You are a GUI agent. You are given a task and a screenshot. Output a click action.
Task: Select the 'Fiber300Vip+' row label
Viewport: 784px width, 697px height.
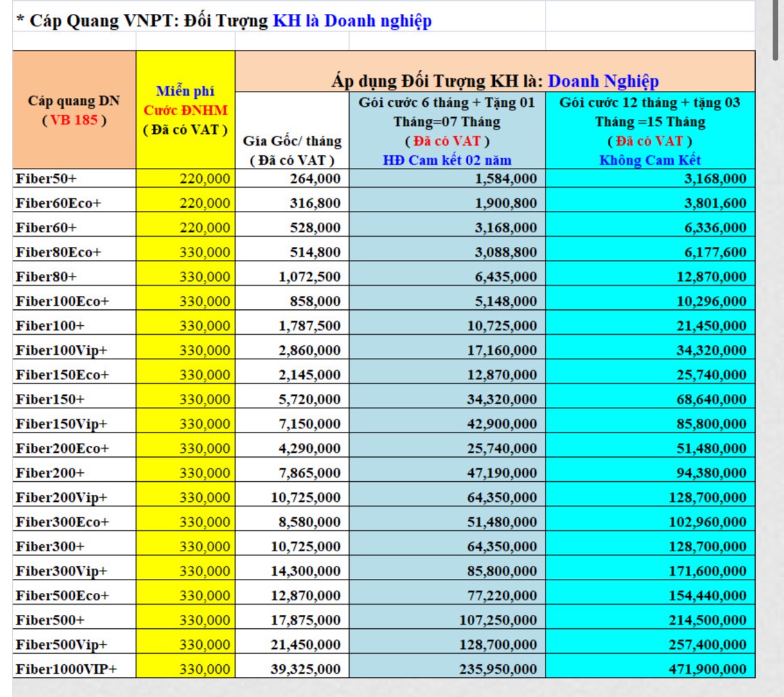click(x=61, y=571)
